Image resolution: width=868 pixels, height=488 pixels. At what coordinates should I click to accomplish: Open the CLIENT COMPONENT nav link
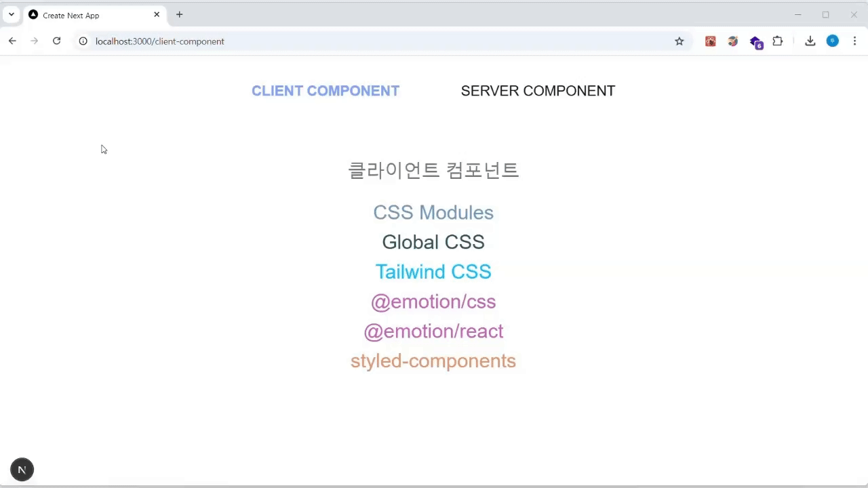[x=325, y=91]
